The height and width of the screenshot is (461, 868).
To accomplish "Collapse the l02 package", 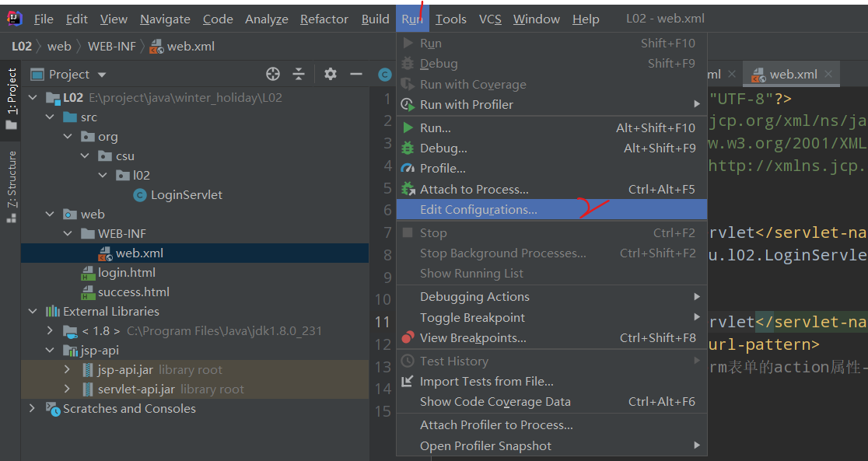I will pyautogui.click(x=103, y=176).
